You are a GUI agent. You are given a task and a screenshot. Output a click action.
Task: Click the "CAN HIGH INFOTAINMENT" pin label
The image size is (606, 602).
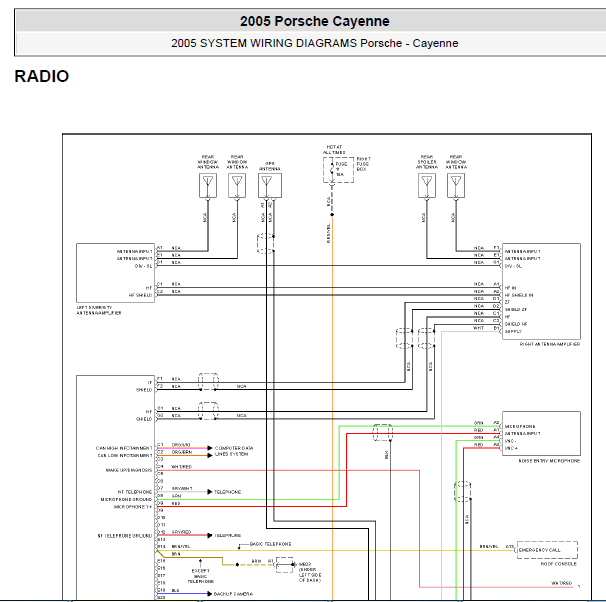pos(124,448)
